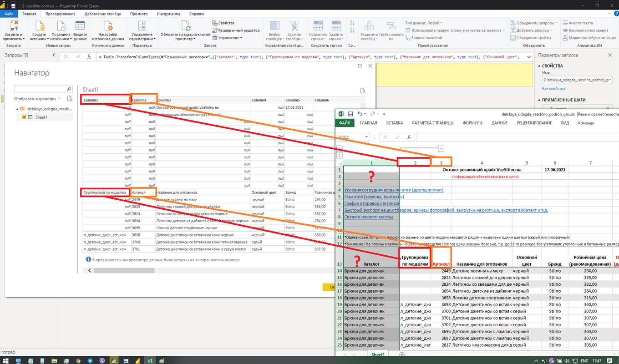Click the Введите данные table icon
Viewport: 619px width, 364px height.
(80, 26)
